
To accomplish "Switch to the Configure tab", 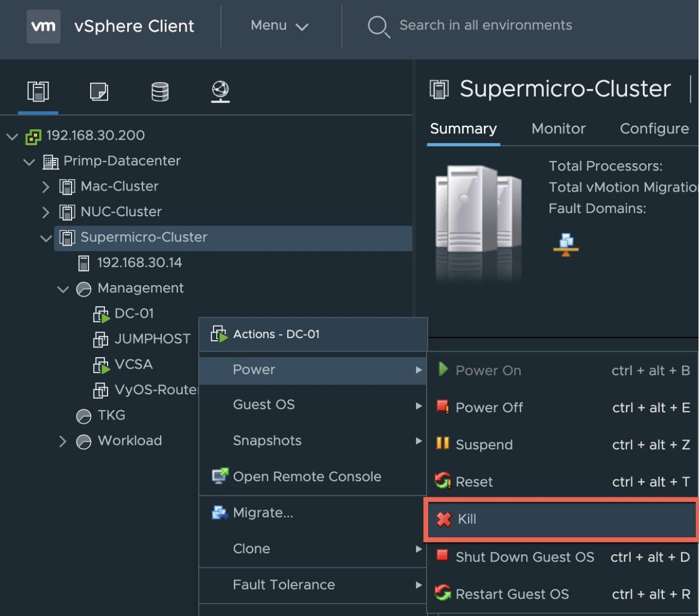I will [x=654, y=129].
